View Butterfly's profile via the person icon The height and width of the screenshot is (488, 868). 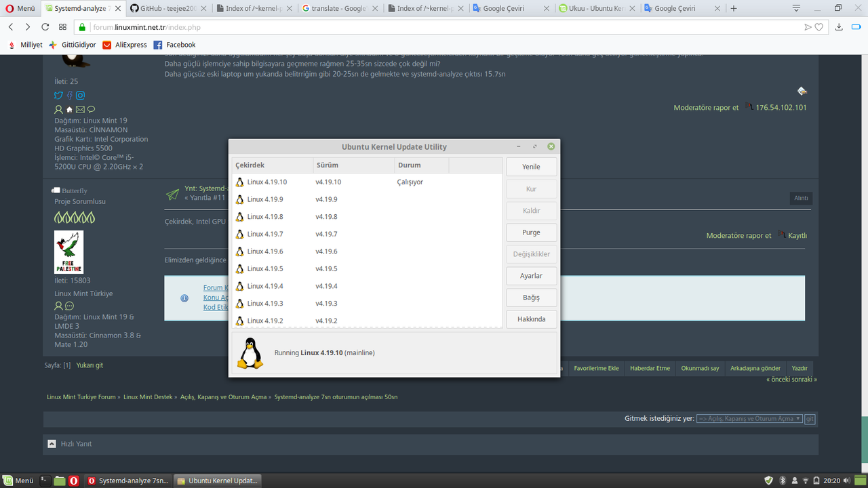[59, 306]
